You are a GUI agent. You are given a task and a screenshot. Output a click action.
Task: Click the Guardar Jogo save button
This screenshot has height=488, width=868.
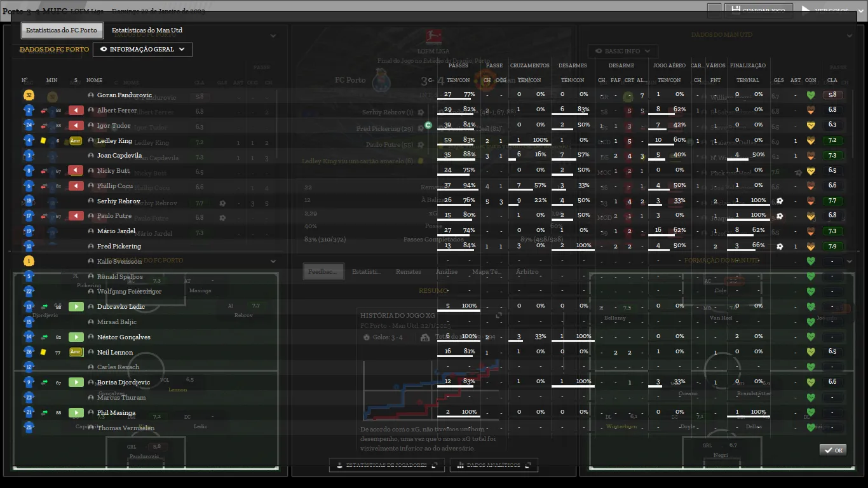[x=758, y=10]
